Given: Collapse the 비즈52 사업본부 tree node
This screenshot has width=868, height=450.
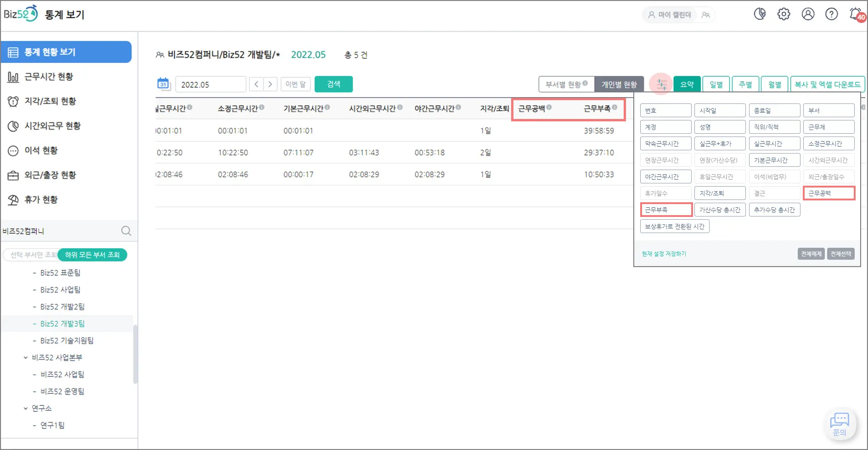Looking at the screenshot, I should point(26,357).
